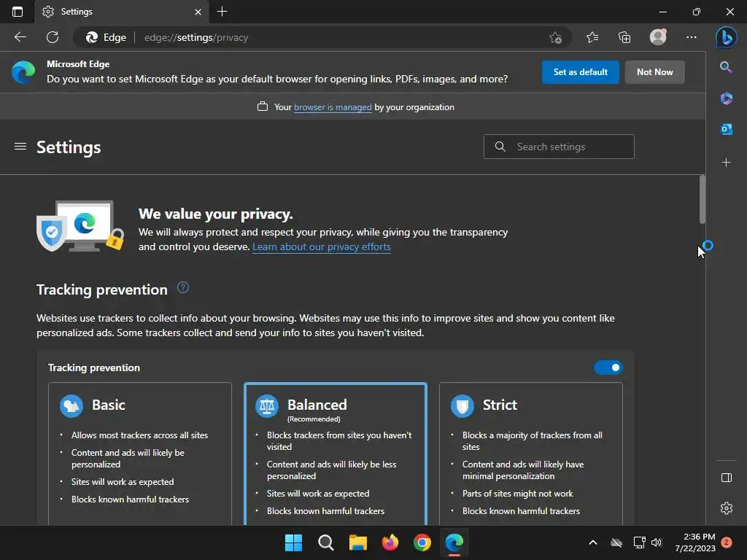Click the address bar URL
Viewport: 747px width, 560px height.
(x=196, y=38)
